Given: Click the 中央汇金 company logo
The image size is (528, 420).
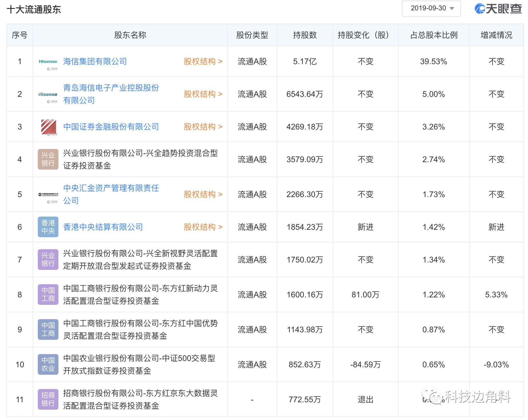Looking at the screenshot, I should coord(48,194).
